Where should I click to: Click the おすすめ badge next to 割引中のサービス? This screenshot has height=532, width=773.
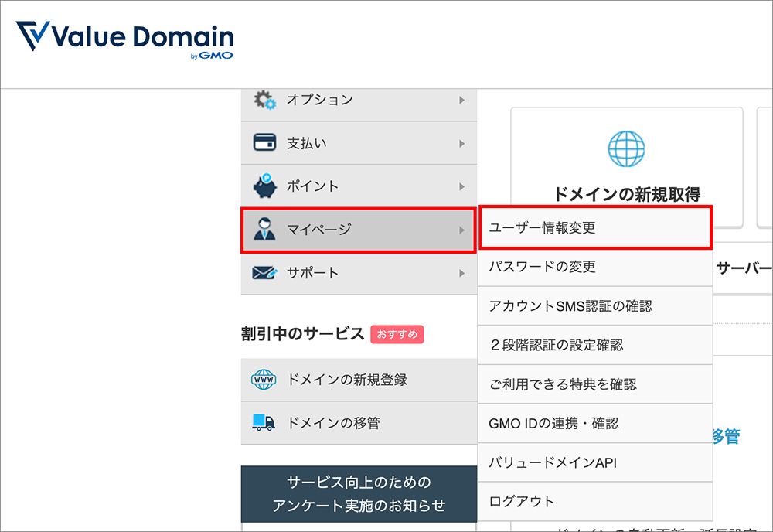pos(397,334)
